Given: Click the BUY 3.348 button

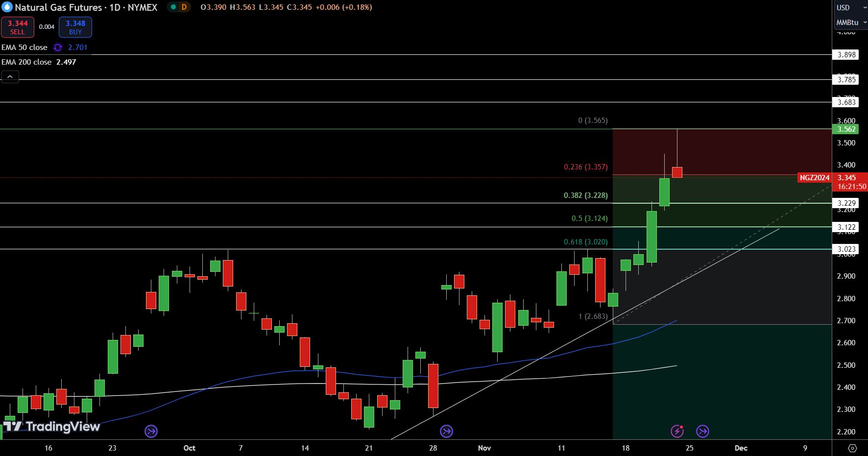Looking at the screenshot, I should (x=75, y=27).
